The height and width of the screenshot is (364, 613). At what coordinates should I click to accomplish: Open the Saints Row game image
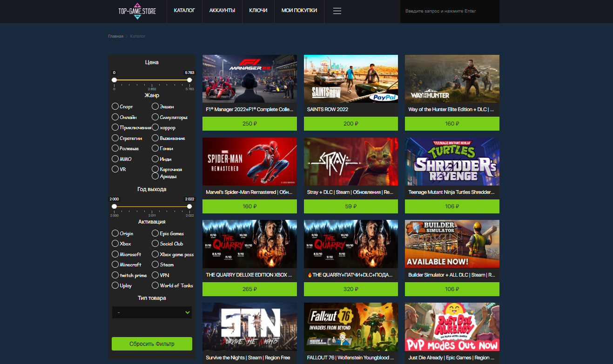point(350,79)
